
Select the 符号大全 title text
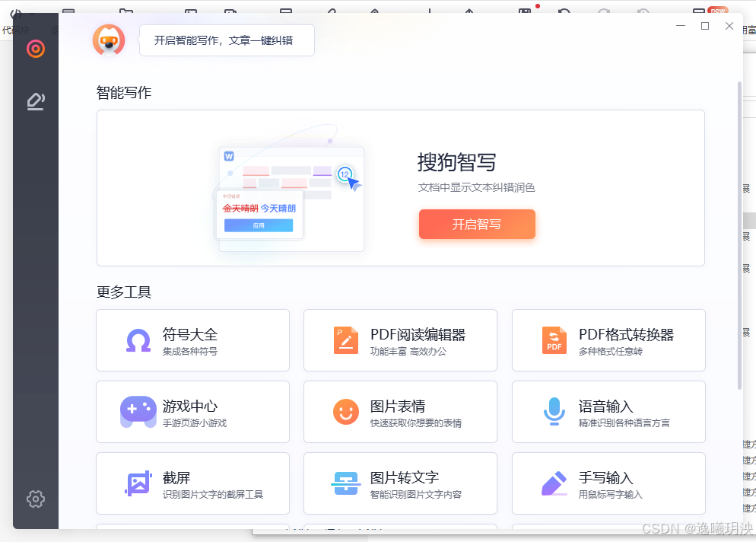[x=190, y=334]
